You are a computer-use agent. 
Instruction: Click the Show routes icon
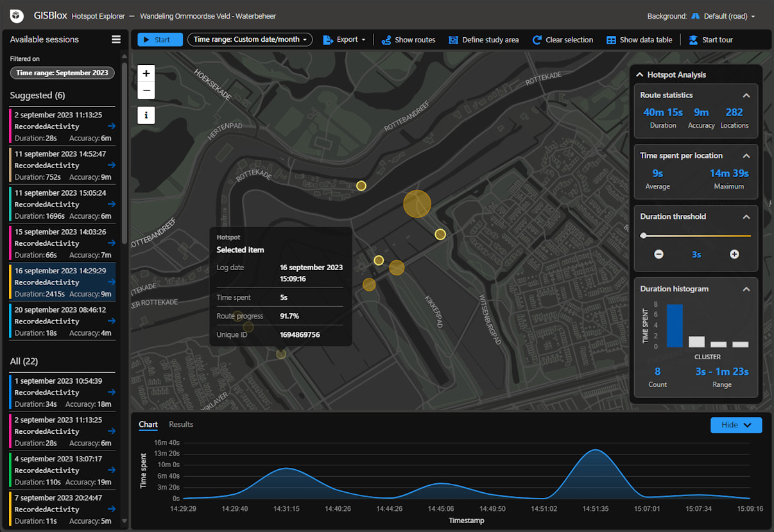(x=386, y=40)
